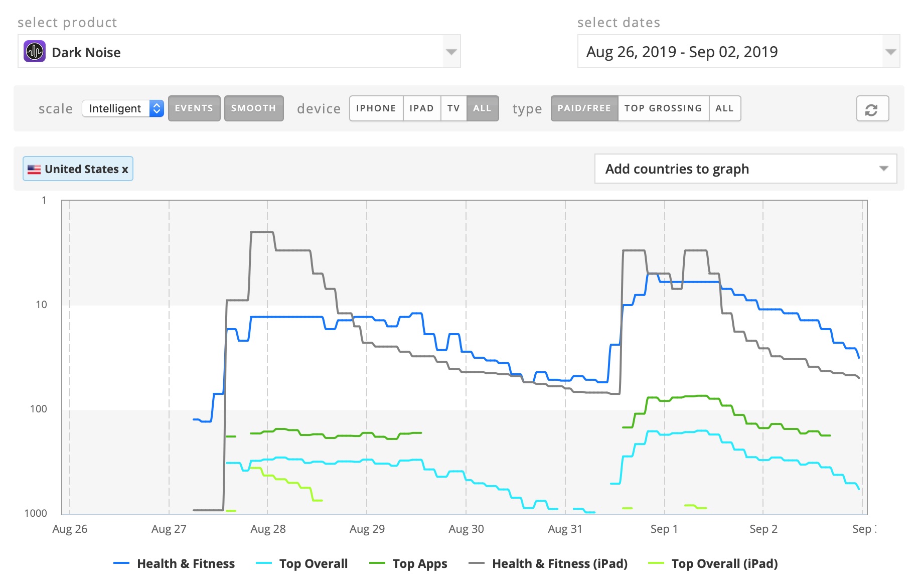This screenshot has width=919, height=588.
Task: Click the Sep 2 axis label
Action: [x=763, y=529]
